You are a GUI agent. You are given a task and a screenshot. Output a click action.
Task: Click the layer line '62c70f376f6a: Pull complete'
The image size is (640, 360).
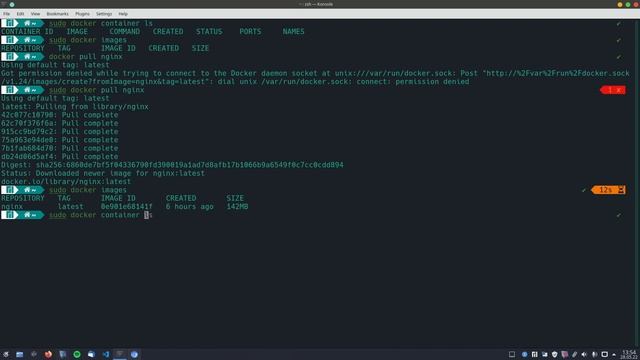[60, 123]
